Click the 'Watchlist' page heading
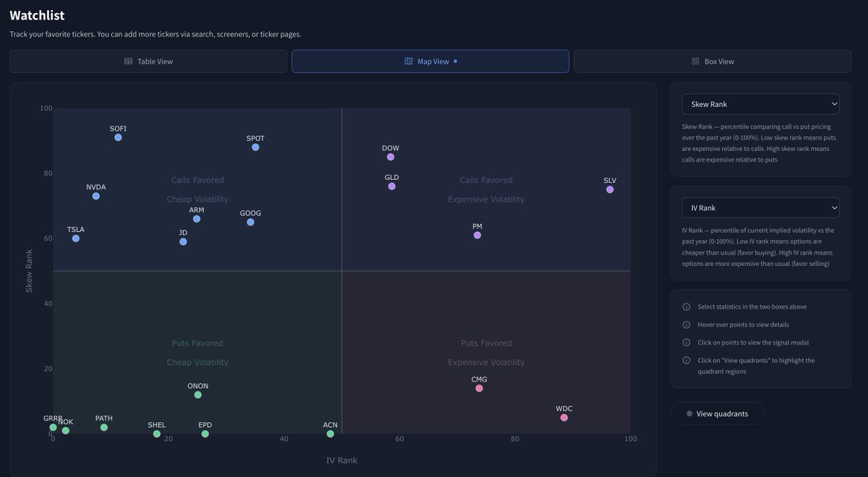 point(37,15)
